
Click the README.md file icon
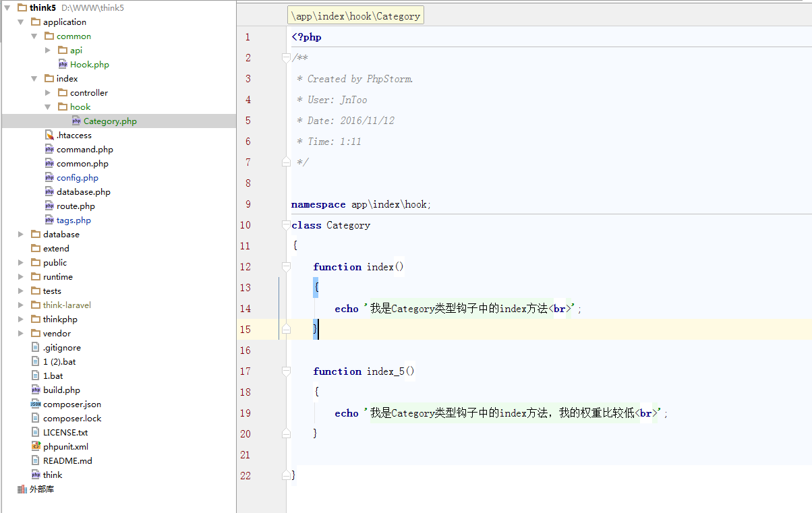(36, 460)
